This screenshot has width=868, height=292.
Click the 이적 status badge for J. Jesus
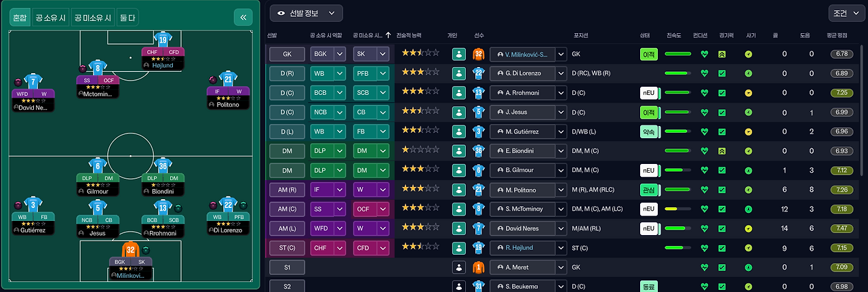(x=649, y=112)
